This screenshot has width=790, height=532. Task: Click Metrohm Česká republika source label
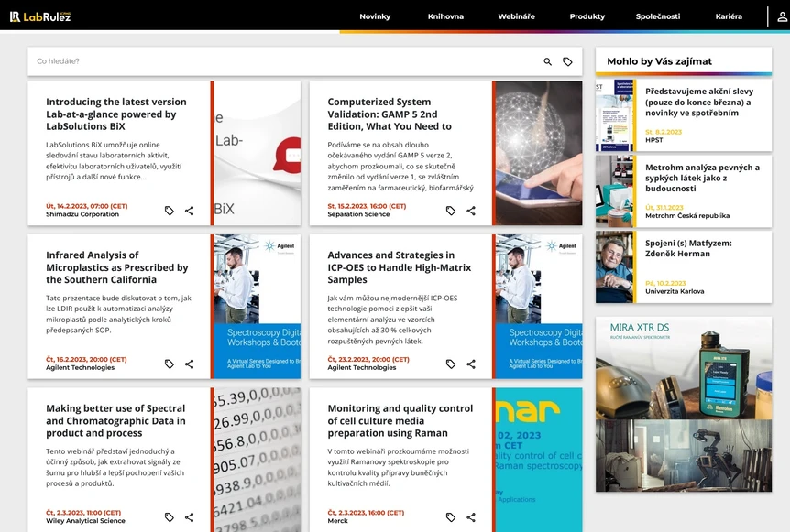[x=687, y=215]
